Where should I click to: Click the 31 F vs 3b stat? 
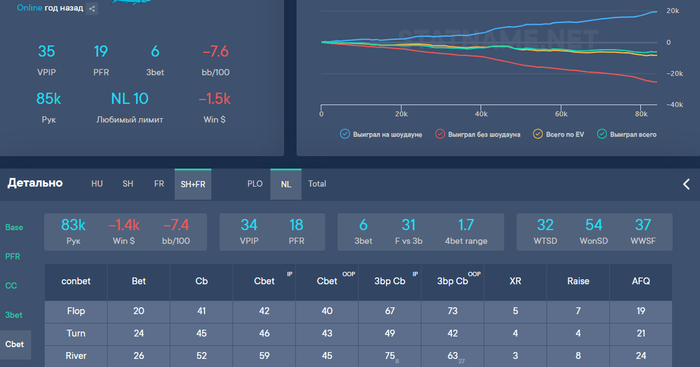coord(408,232)
